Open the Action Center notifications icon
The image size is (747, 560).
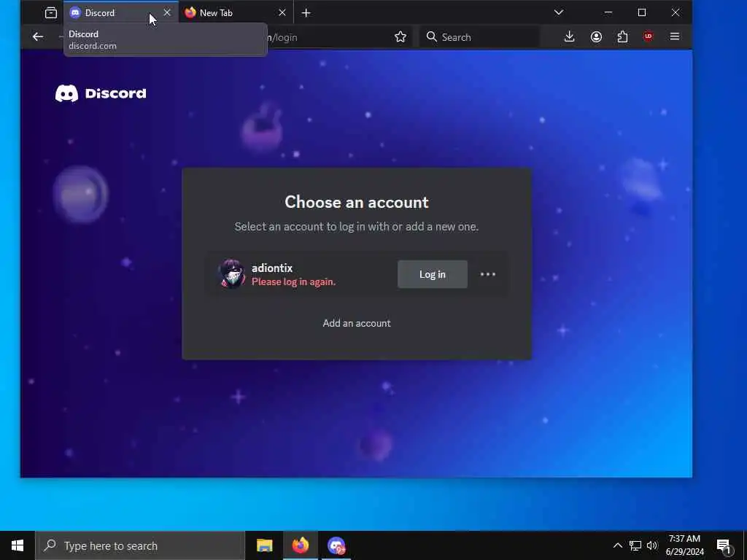[x=724, y=546]
